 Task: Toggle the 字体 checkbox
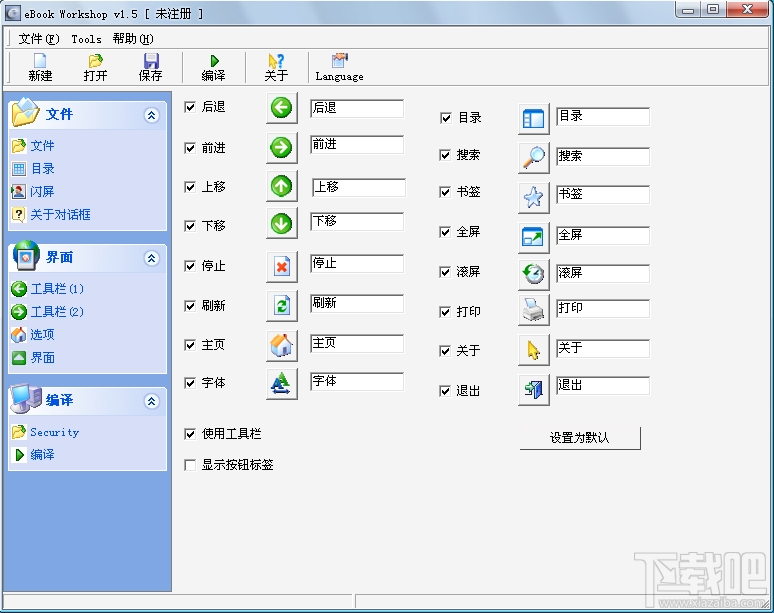[x=190, y=383]
